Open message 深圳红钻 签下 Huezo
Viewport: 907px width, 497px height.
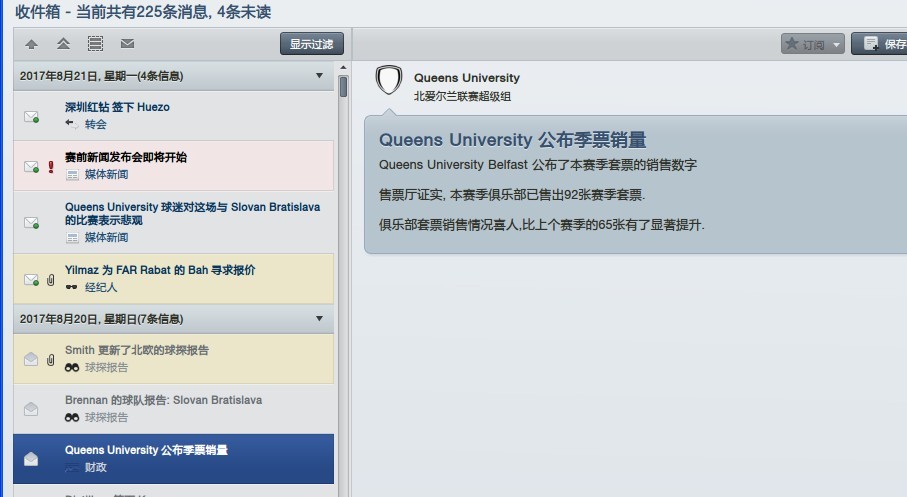pyautogui.click(x=174, y=115)
